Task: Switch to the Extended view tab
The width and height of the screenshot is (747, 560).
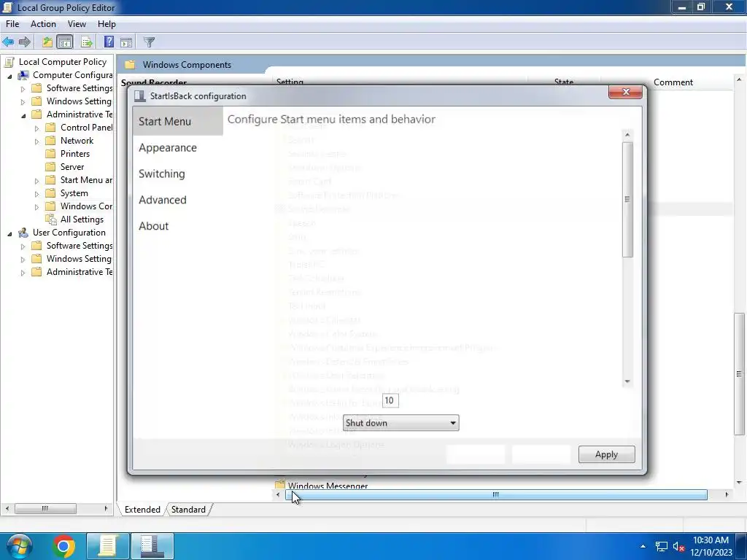Action: [x=142, y=510]
